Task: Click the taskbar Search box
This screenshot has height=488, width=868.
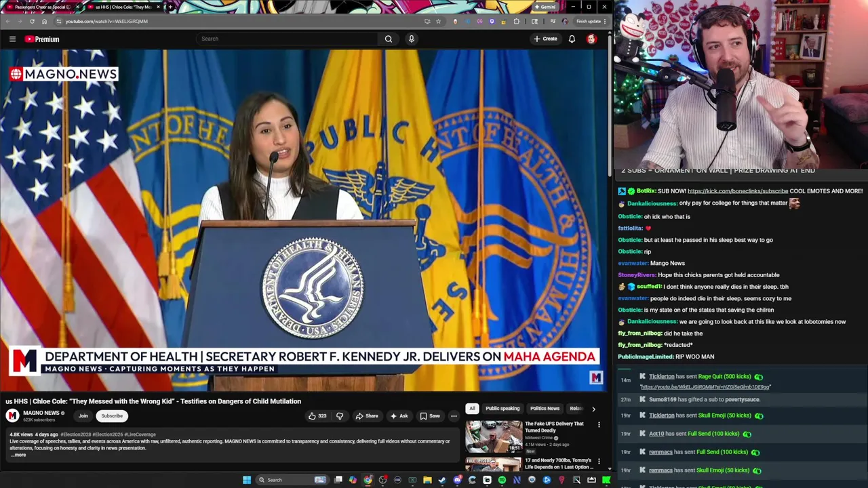Action: click(x=294, y=480)
